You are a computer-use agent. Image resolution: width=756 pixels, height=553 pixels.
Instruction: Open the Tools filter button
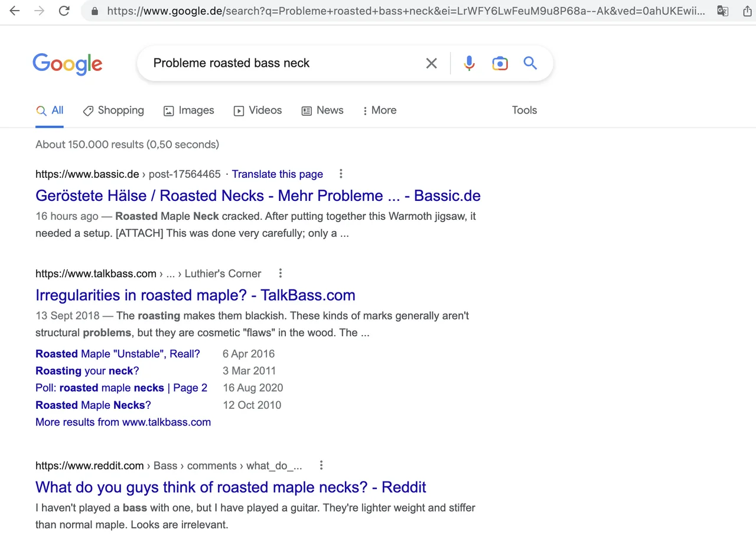pos(524,110)
